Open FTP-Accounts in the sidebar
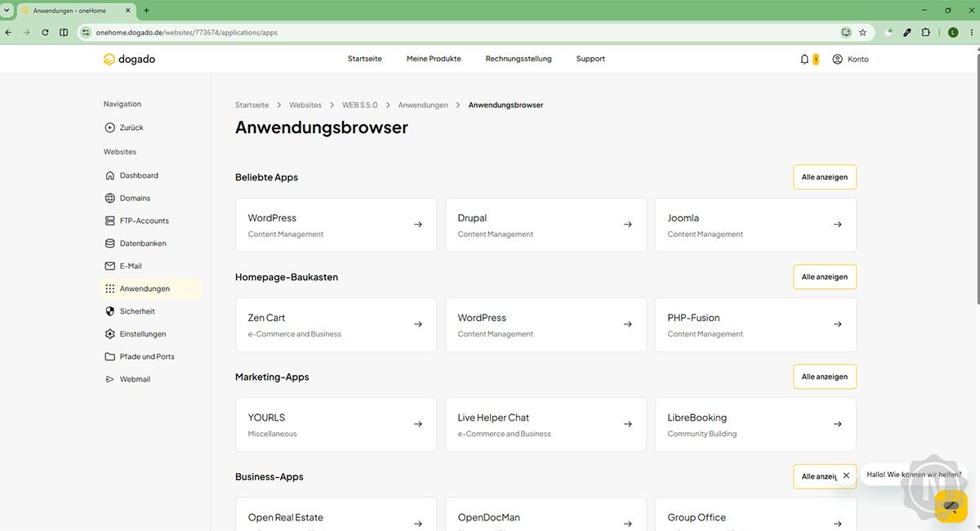Viewport: 980px width, 531px height. 151,221
